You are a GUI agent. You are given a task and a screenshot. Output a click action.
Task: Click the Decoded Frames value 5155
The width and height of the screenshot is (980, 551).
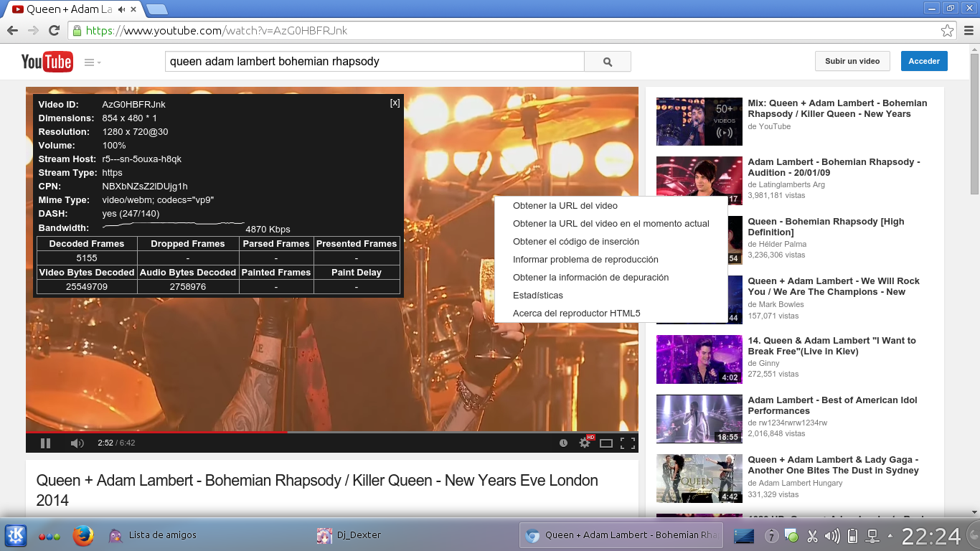[87, 258]
